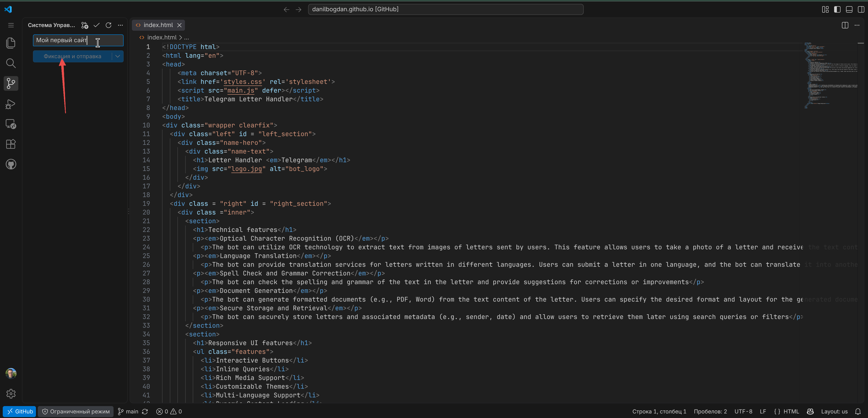The height and width of the screenshot is (418, 868).
Task: Open the Remote Explorer view
Action: [11, 124]
